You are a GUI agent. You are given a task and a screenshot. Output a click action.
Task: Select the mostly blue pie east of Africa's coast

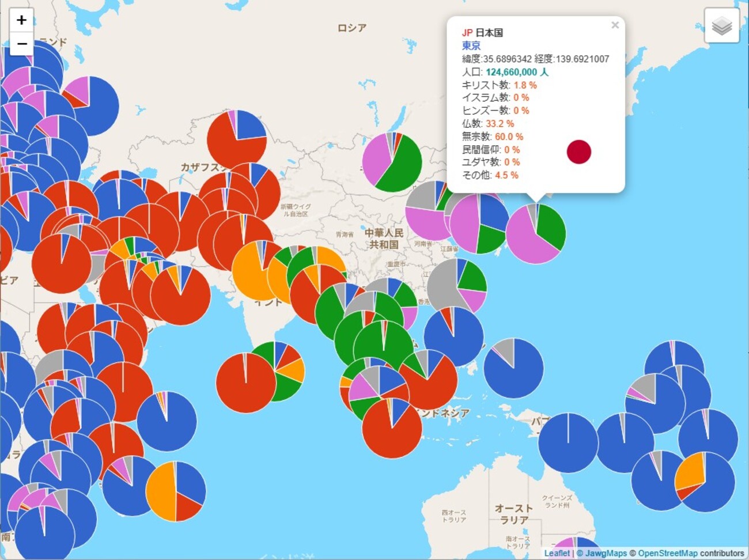click(x=167, y=422)
